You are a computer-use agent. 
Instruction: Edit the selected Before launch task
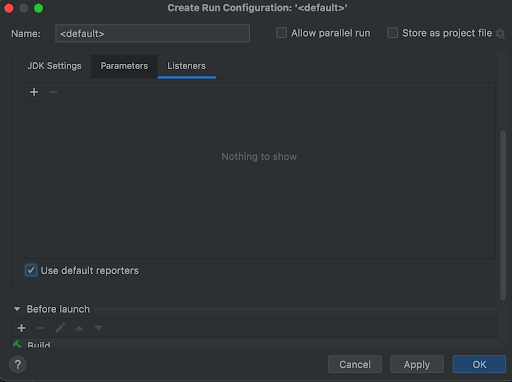point(60,328)
